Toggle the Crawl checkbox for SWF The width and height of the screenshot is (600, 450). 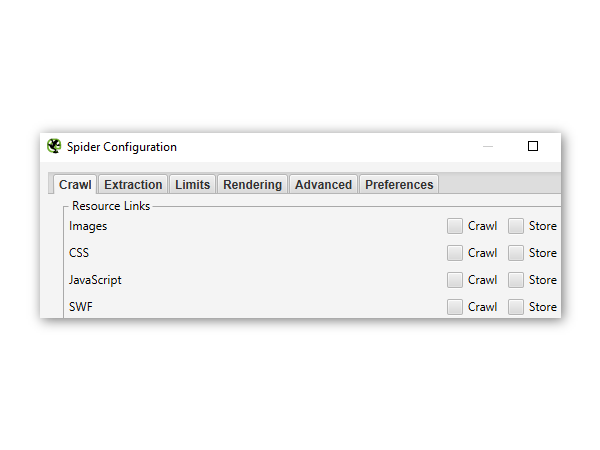coord(455,307)
